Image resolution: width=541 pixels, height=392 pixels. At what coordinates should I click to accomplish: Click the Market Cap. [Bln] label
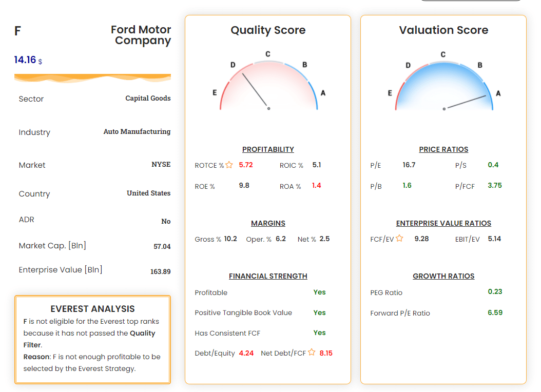[x=52, y=245]
